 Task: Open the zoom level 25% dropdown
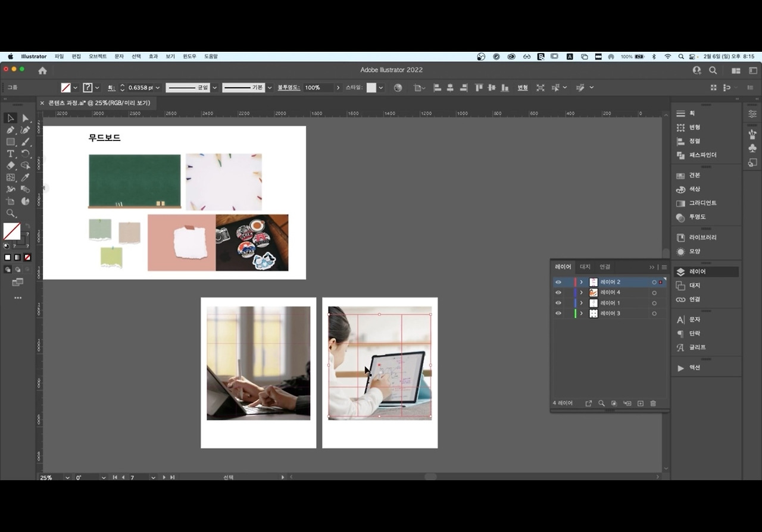pyautogui.click(x=67, y=477)
